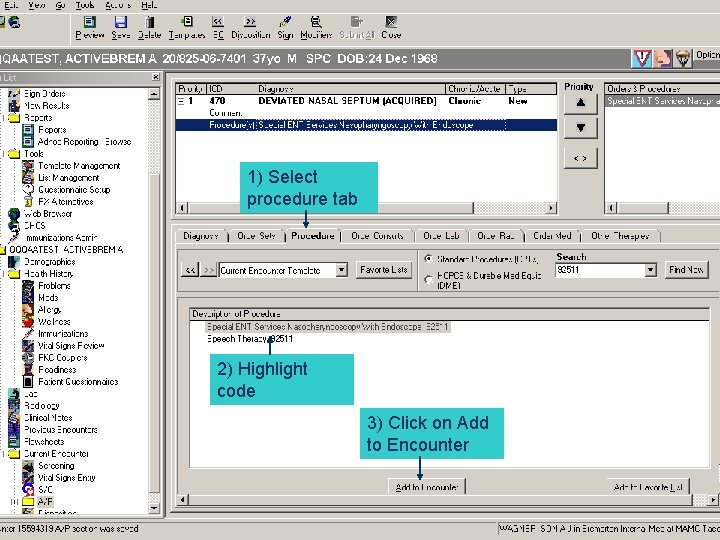Screen dimensions: 720x540
Task: Open the Search field dropdown arrow
Action: click(650, 270)
